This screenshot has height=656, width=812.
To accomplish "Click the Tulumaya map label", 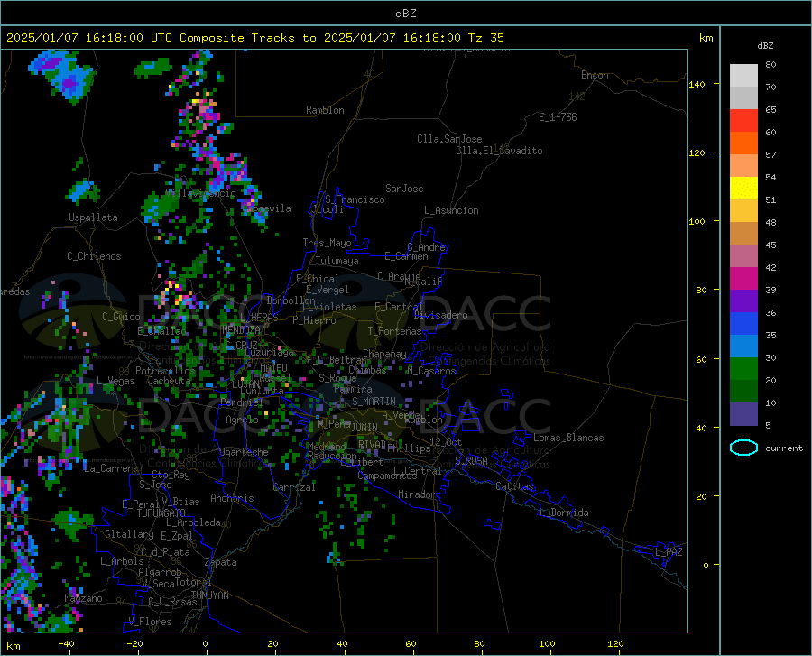I will click(337, 261).
